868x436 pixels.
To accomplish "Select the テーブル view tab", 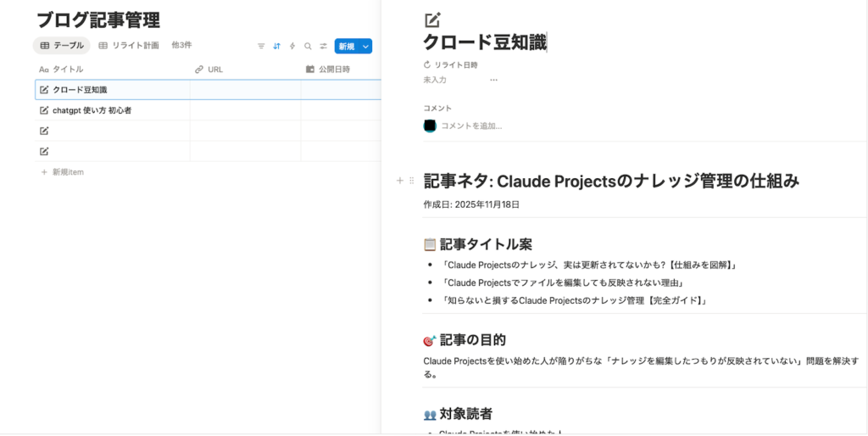I will [x=62, y=46].
